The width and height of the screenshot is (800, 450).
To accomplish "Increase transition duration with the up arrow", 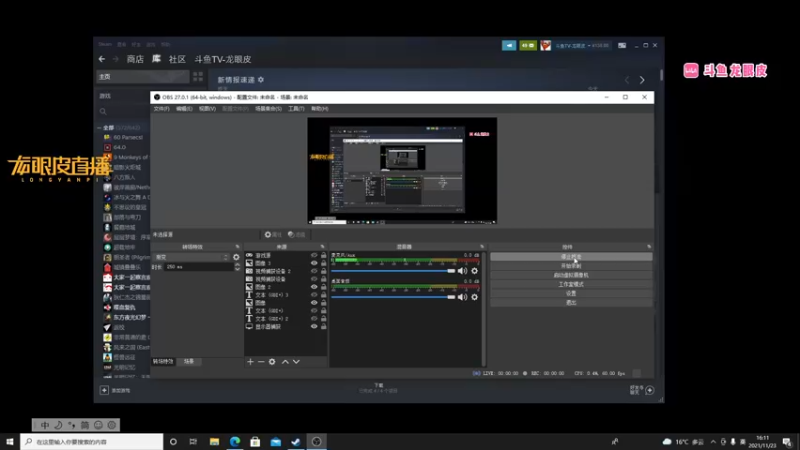I will pyautogui.click(x=237, y=265).
